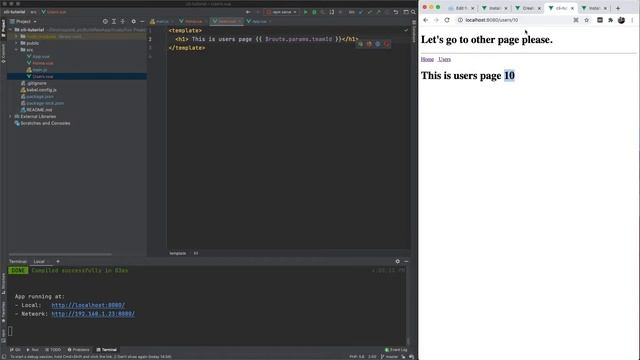Select package-lock.json in the project tree
This screenshot has width=640, height=360.
point(42,103)
